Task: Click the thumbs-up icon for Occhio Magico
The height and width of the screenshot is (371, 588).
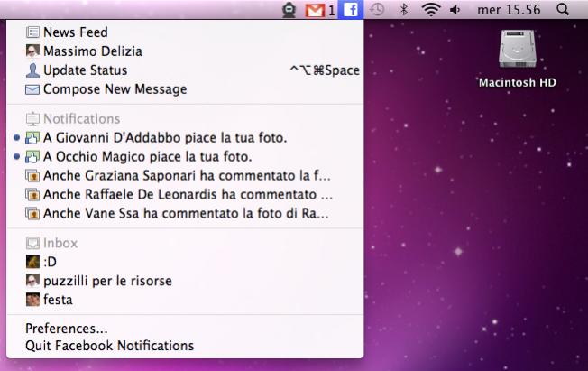Action: pos(32,156)
